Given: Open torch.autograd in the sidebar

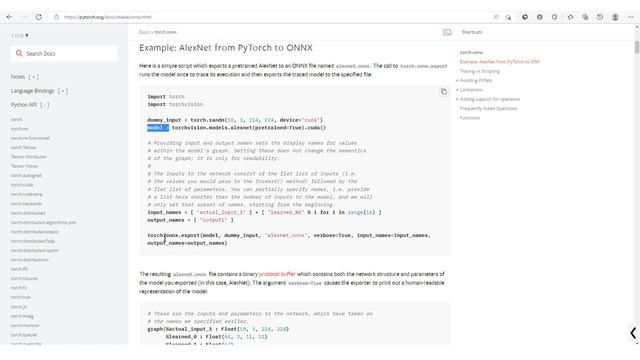Looking at the screenshot, I should tap(26, 176).
